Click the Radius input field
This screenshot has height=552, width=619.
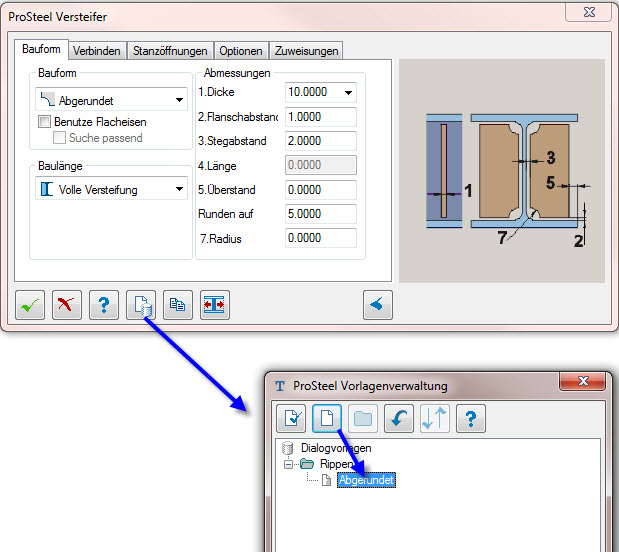coord(321,238)
